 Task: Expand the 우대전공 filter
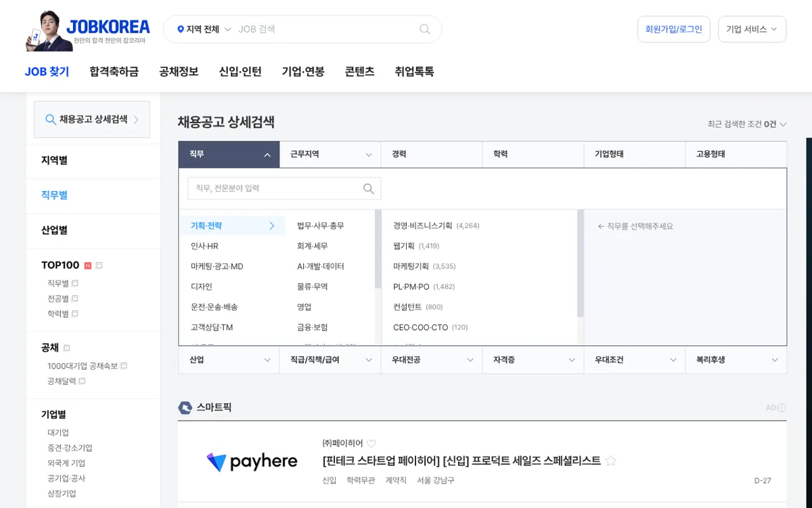[432, 360]
